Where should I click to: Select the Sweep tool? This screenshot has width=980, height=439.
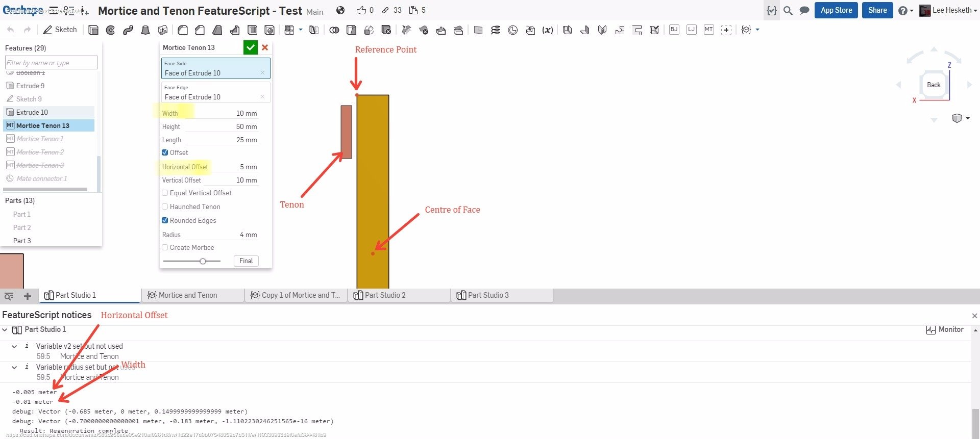128,30
